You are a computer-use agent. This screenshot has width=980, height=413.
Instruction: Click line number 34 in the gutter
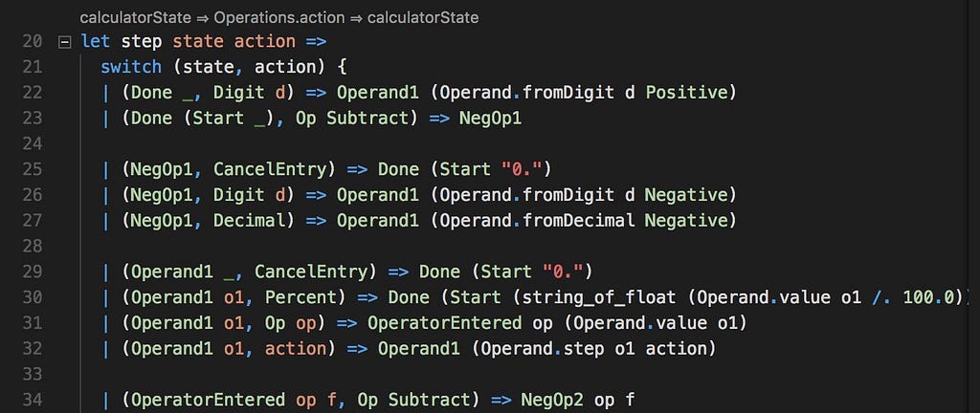pos(32,400)
